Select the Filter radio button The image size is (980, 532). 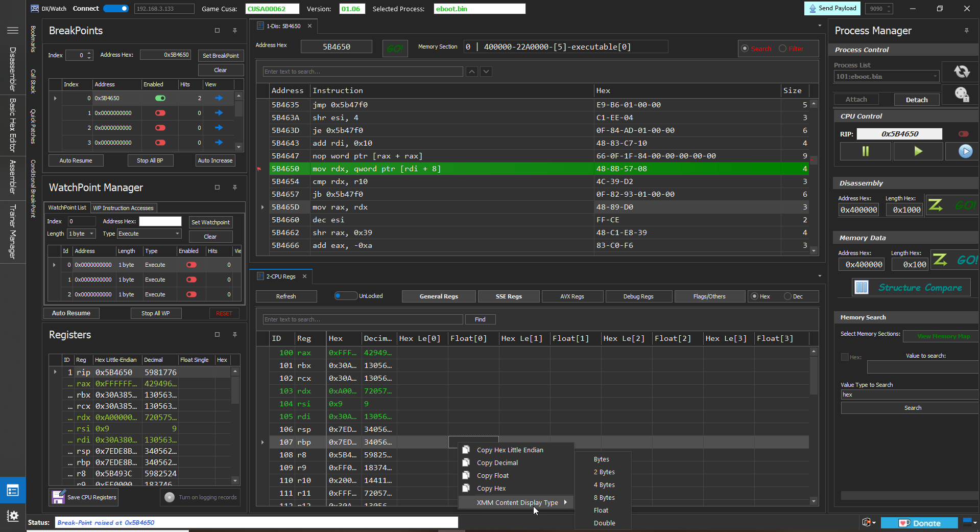(782, 49)
